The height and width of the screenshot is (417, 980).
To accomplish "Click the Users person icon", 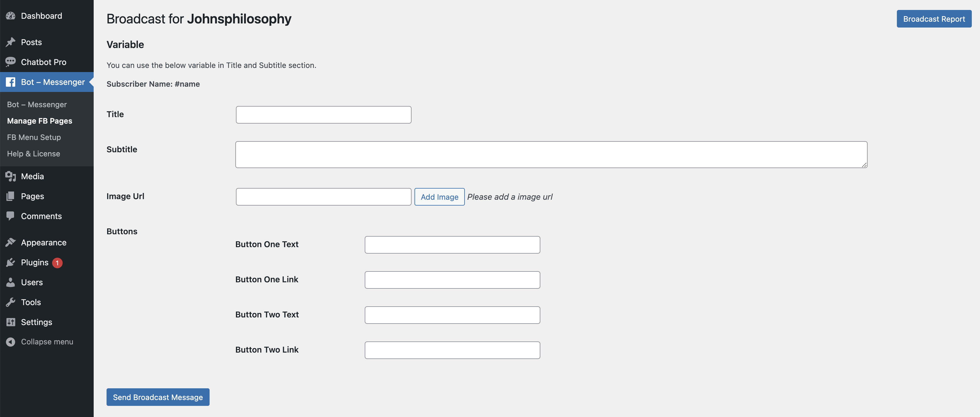I will pyautogui.click(x=11, y=282).
